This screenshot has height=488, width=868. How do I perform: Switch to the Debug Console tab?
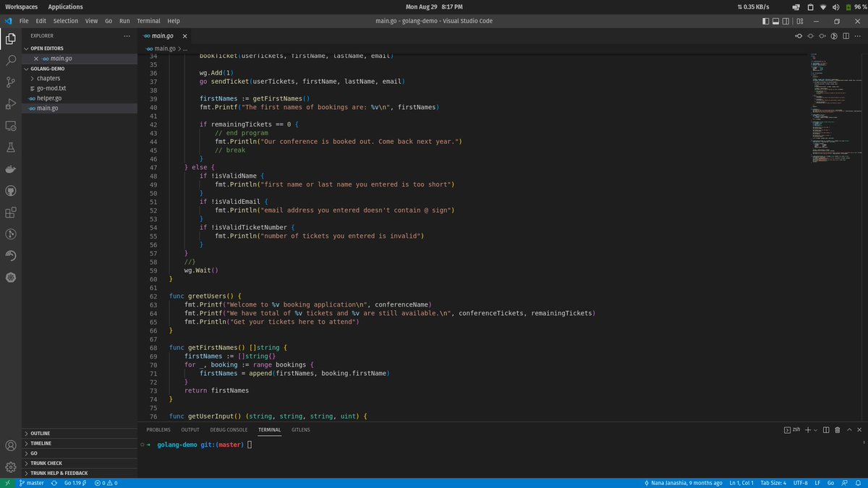tap(229, 429)
